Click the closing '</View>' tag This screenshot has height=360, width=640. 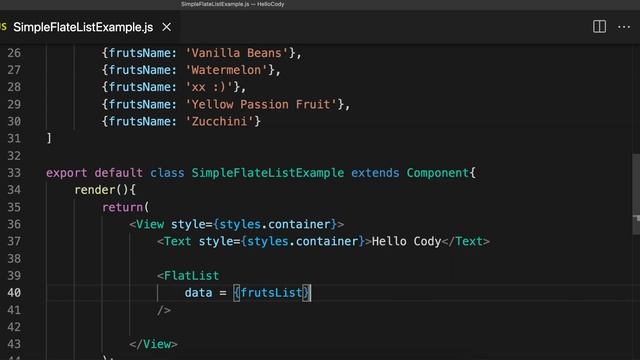[x=153, y=344]
